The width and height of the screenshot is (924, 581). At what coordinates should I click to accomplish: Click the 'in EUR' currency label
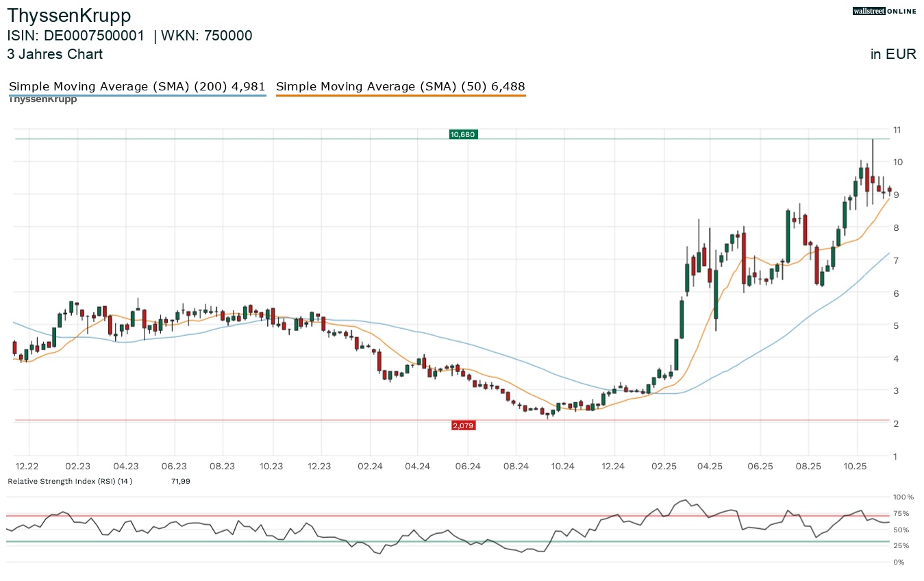coord(893,54)
